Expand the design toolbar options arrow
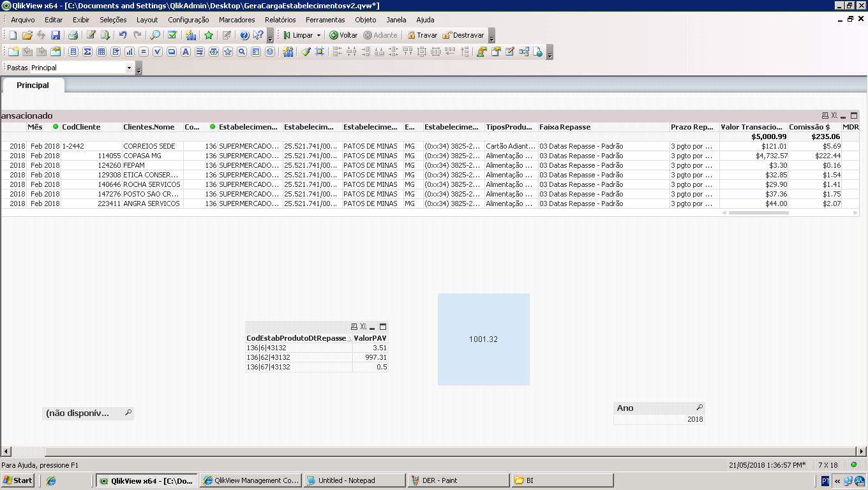The height and width of the screenshot is (490, 868). click(550, 52)
